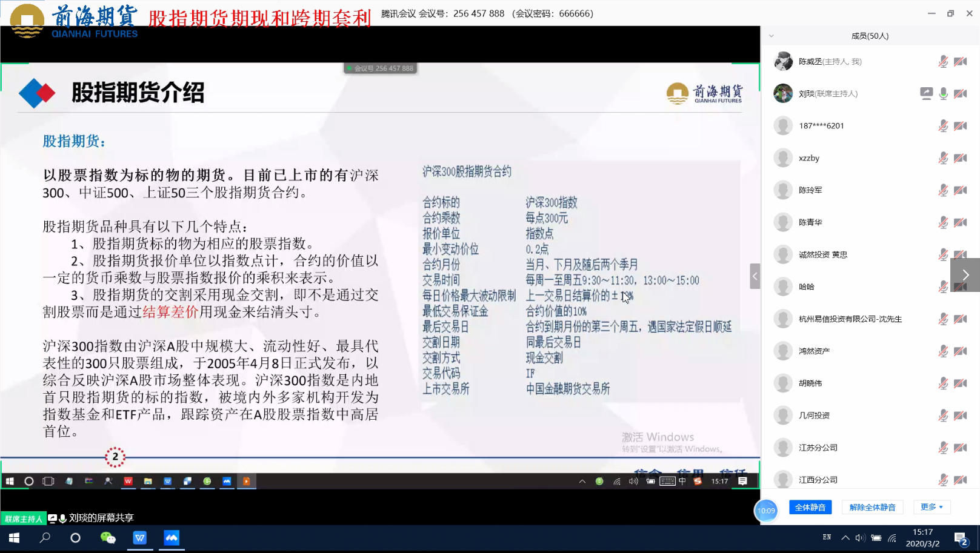This screenshot has height=553, width=980.
Task: Open Cortana circle in taskbar
Action: 75,538
